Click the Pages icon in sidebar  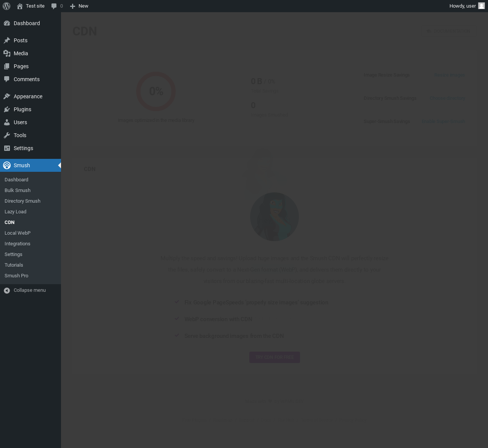point(7,66)
